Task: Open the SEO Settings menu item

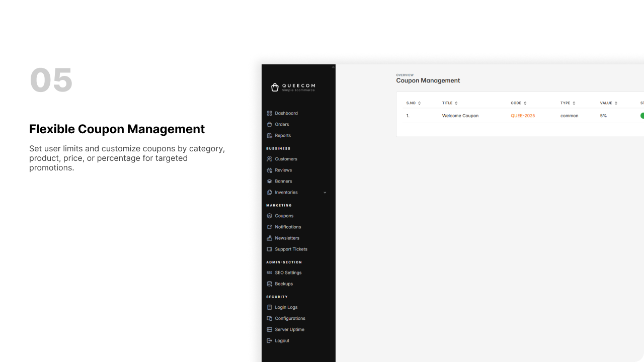Action: (x=288, y=273)
